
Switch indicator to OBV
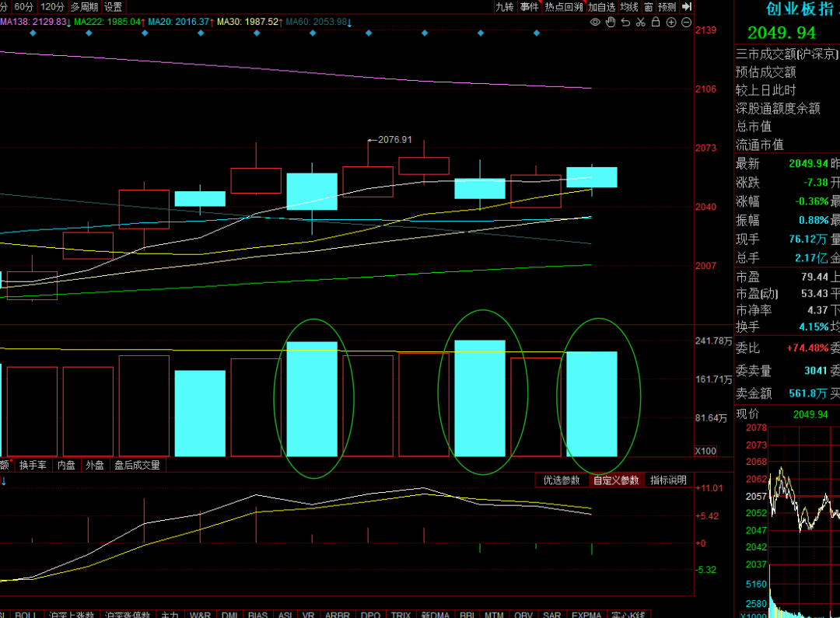(523, 614)
